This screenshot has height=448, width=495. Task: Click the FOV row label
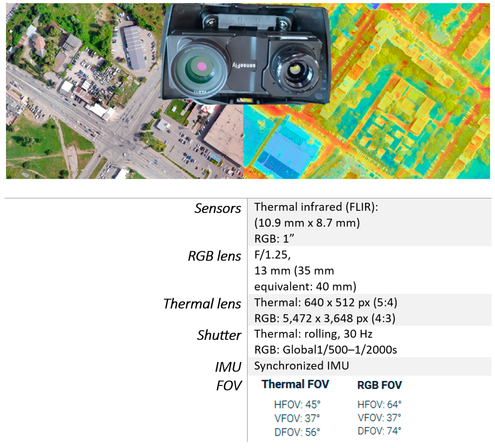click(x=229, y=386)
